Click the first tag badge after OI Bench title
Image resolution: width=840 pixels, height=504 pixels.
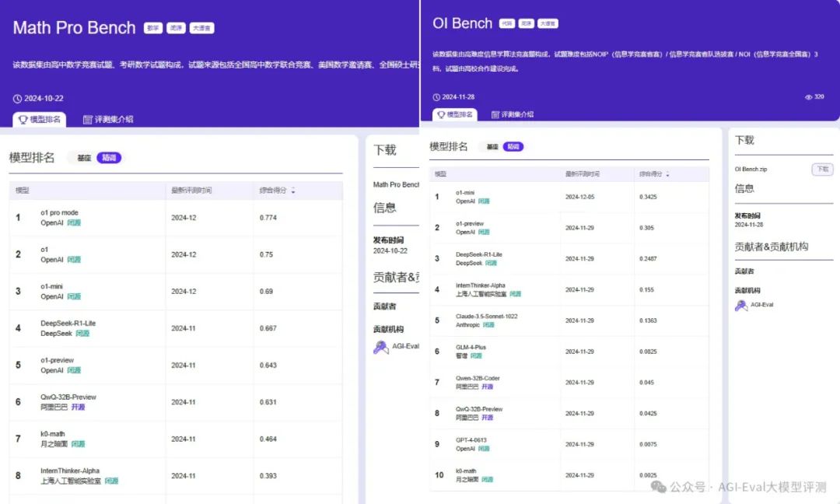507,23
